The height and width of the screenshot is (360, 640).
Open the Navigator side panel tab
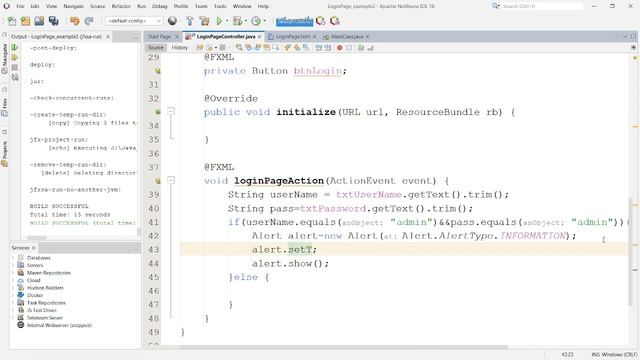tap(4, 58)
